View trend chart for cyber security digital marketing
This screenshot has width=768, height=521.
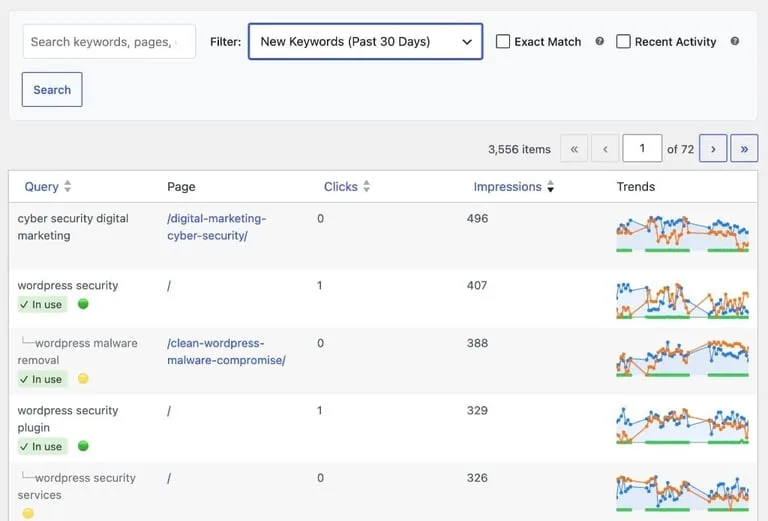[682, 234]
